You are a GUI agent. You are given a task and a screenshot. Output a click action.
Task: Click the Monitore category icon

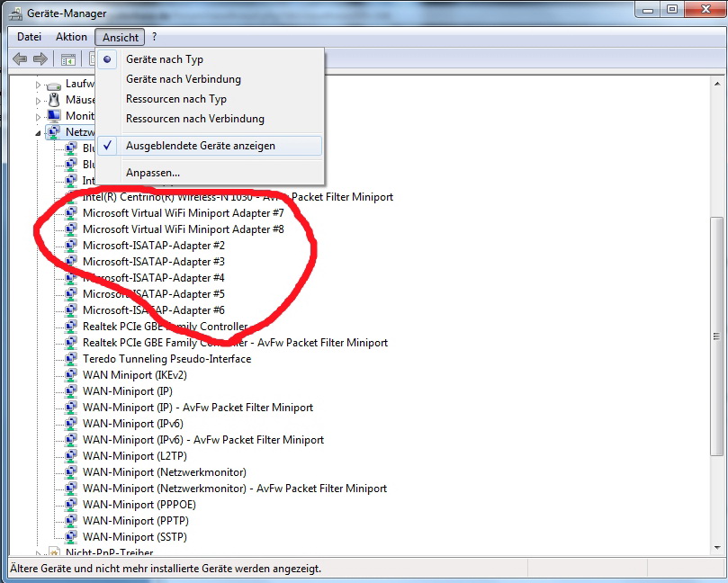tap(54, 115)
